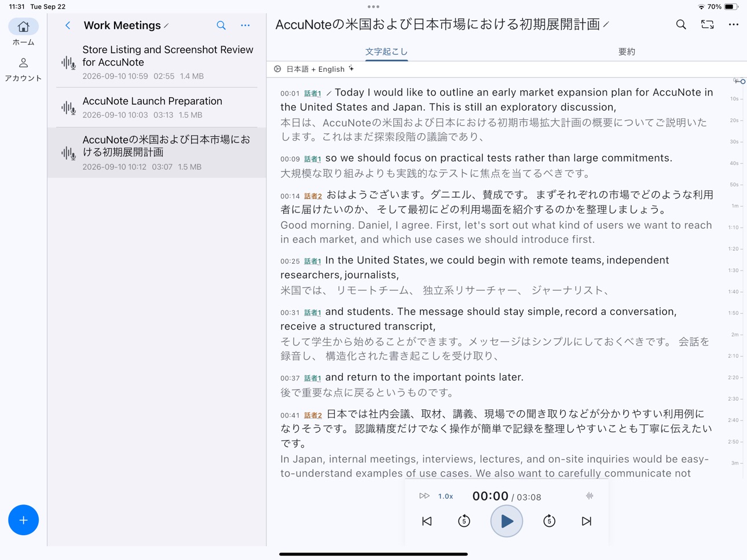Screen dimensions: 747x560
Task: Switch to 要約 tab
Action: tap(627, 52)
